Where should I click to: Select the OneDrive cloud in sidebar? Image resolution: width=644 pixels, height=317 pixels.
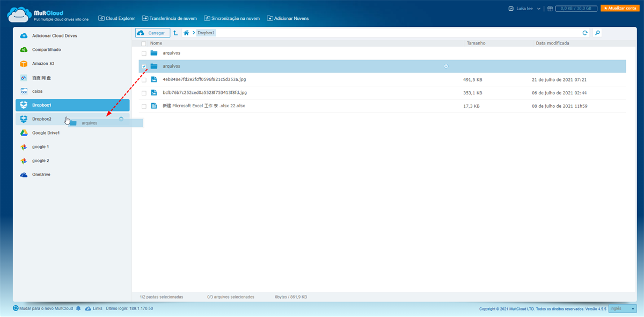(41, 174)
